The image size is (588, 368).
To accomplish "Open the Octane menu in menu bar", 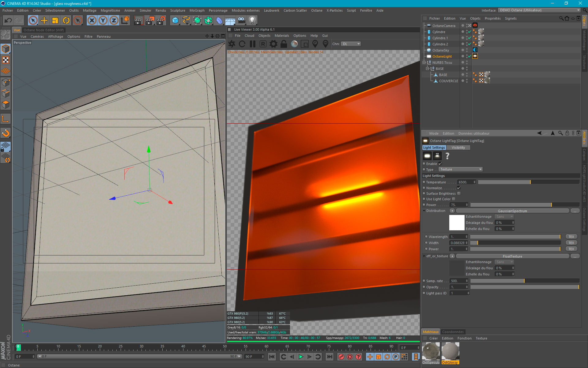I will point(317,10).
